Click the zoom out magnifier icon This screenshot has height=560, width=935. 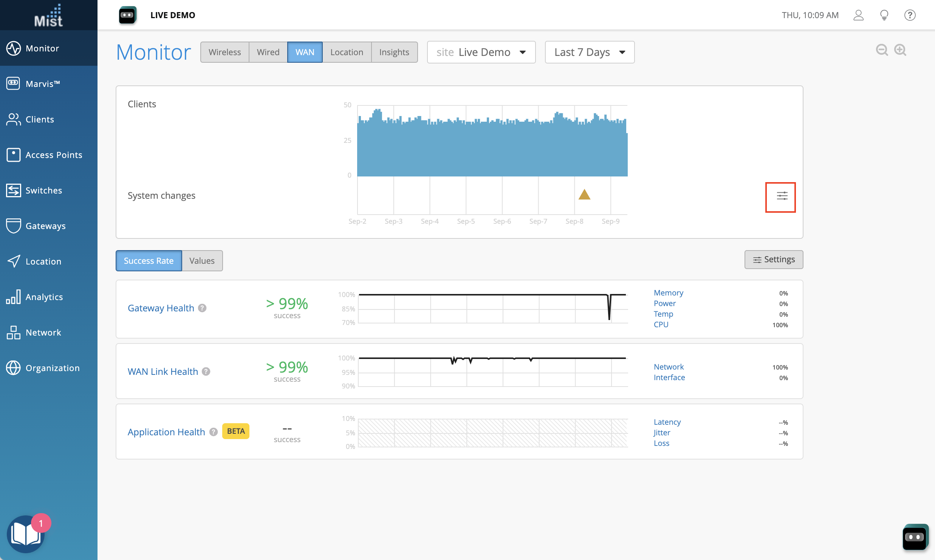coord(882,50)
